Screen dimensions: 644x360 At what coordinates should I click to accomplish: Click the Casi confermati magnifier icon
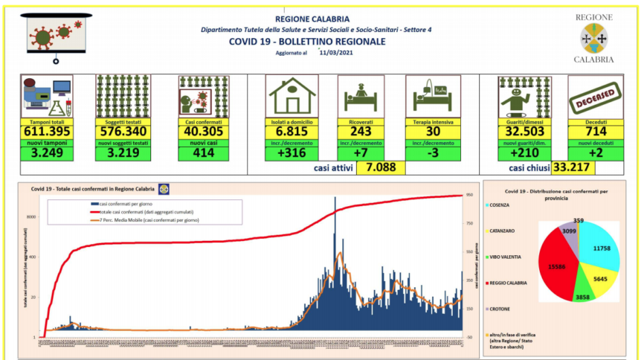(x=202, y=95)
